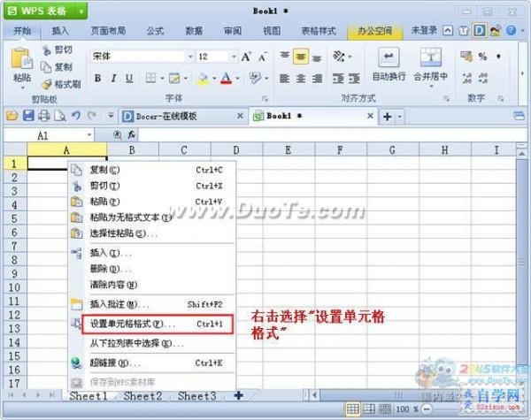Open the View (视图) tab

(272, 31)
